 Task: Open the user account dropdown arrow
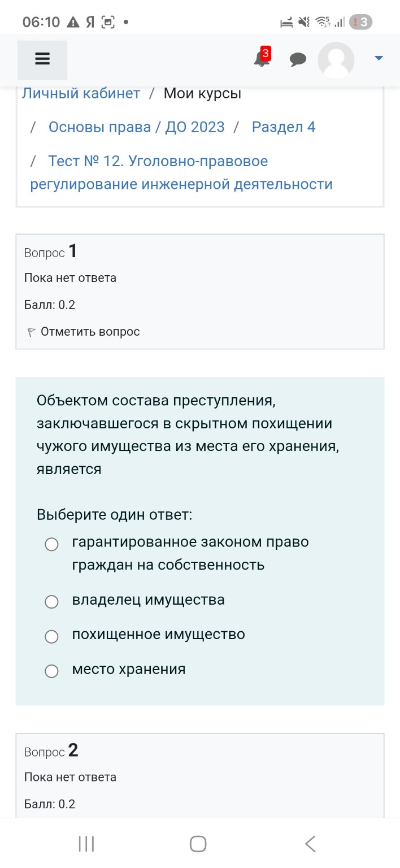click(x=379, y=57)
